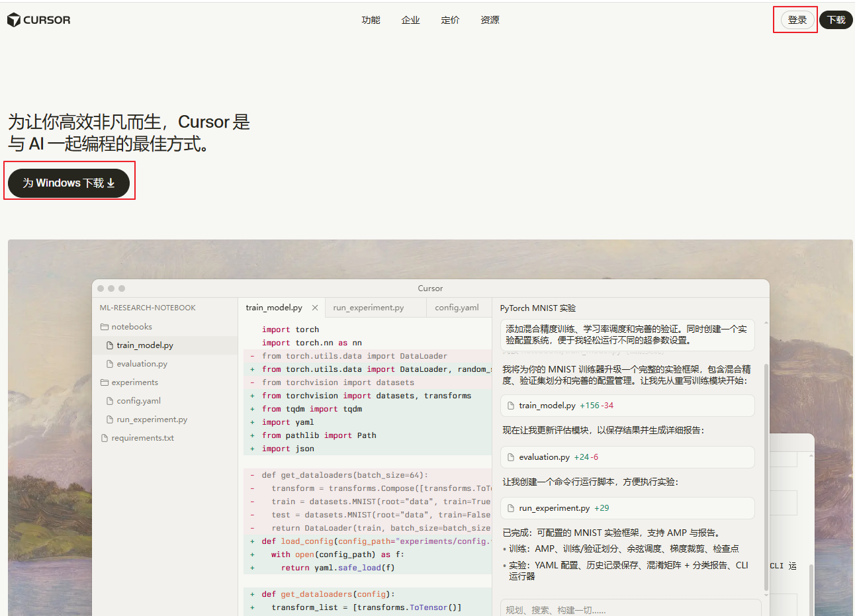
Task: Close the train_model.py tab
Action: point(315,308)
